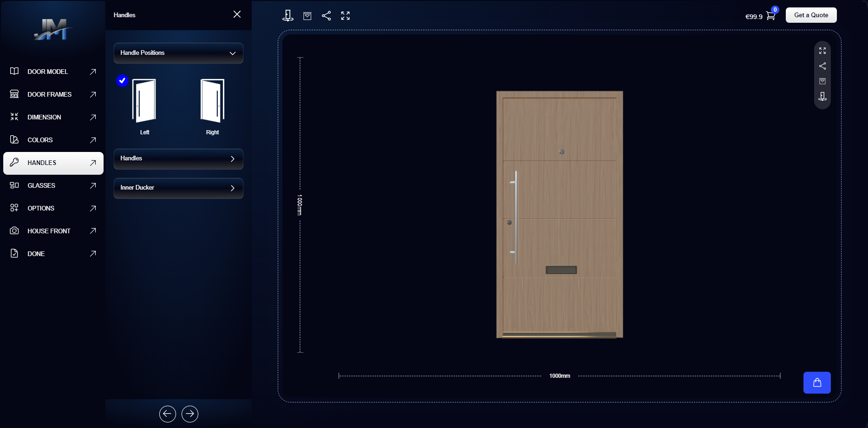The height and width of the screenshot is (428, 868).
Task: Select the Left handle position
Action: point(144,101)
